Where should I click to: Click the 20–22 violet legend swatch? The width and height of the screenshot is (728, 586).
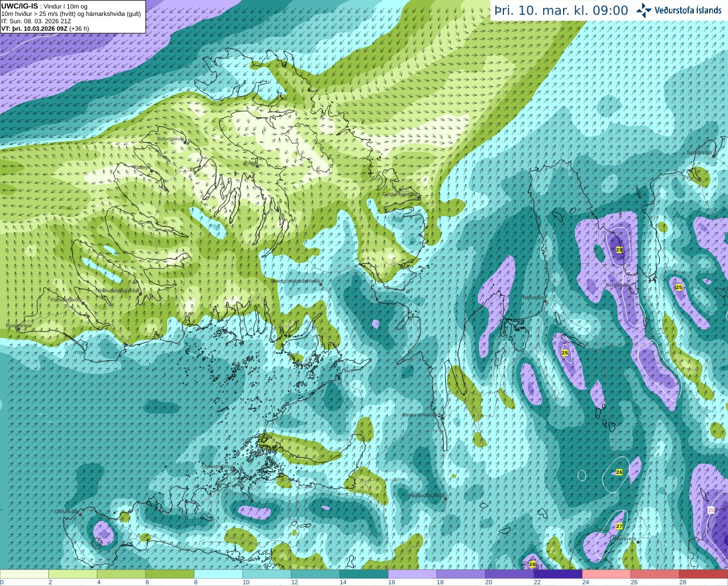[510, 573]
